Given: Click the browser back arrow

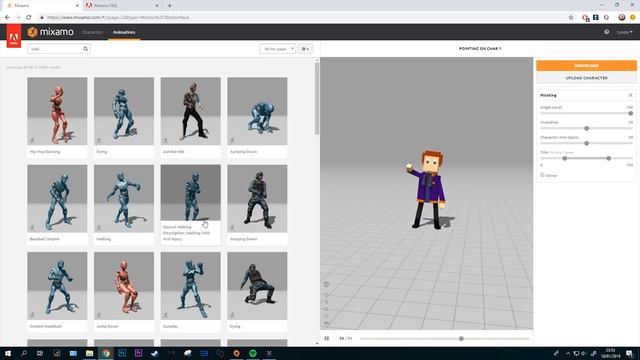Looking at the screenshot, I should [x=7, y=18].
